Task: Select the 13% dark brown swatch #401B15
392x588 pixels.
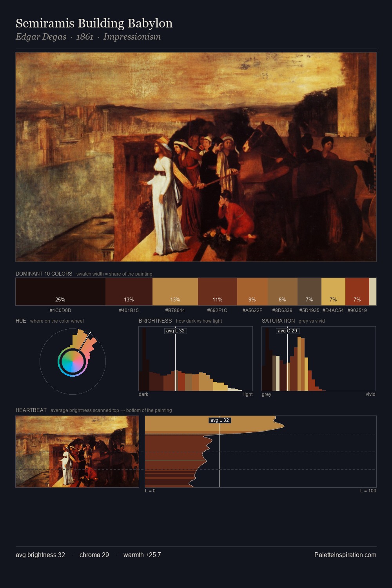Action: click(x=129, y=292)
